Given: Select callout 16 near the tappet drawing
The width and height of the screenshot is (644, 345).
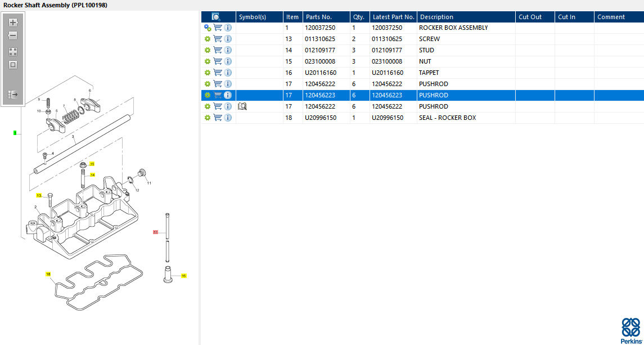Looking at the screenshot, I should click(183, 276).
